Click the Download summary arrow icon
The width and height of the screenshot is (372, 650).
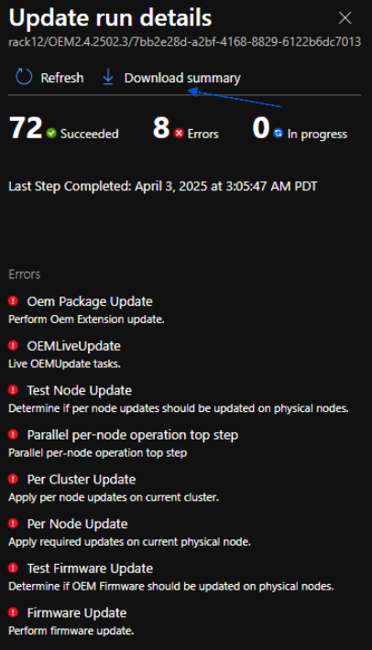108,77
